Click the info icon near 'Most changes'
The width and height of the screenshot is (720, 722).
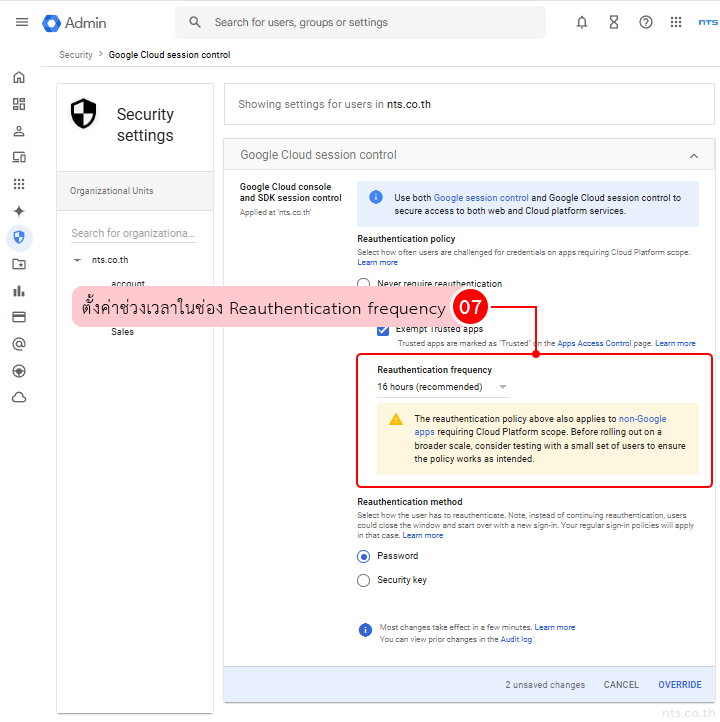coord(365,629)
